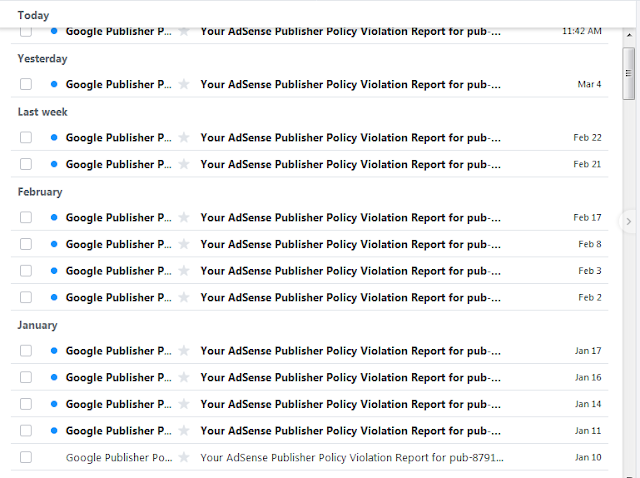Star the email dated Feb 2

pyautogui.click(x=184, y=298)
